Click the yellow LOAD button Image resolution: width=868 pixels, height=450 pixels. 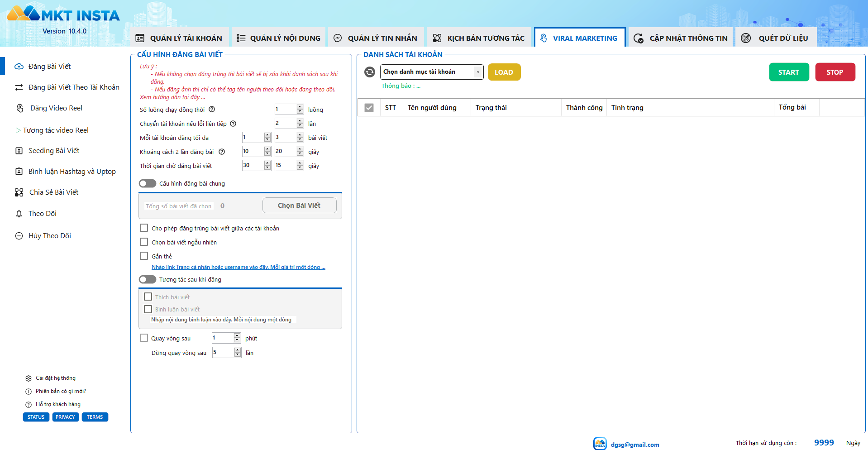click(504, 72)
